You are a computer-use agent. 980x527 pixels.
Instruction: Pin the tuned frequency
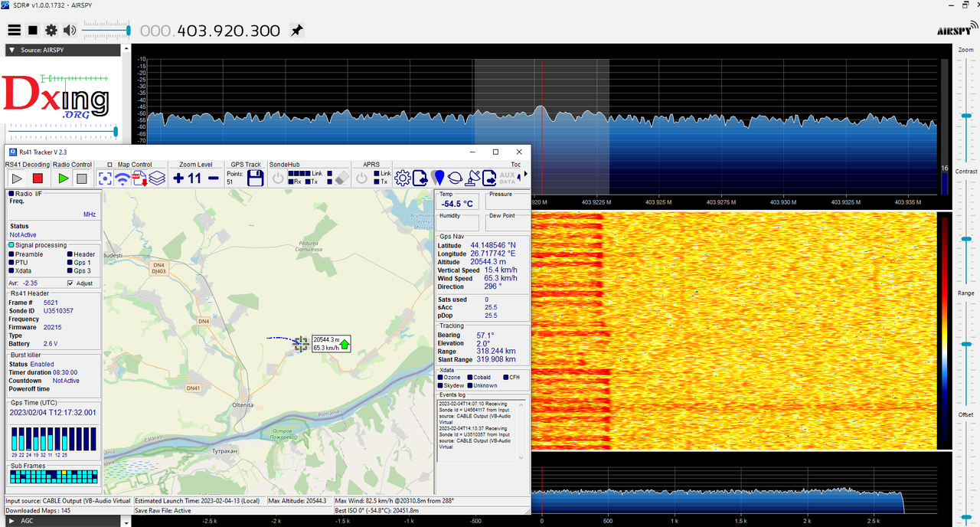tap(296, 31)
